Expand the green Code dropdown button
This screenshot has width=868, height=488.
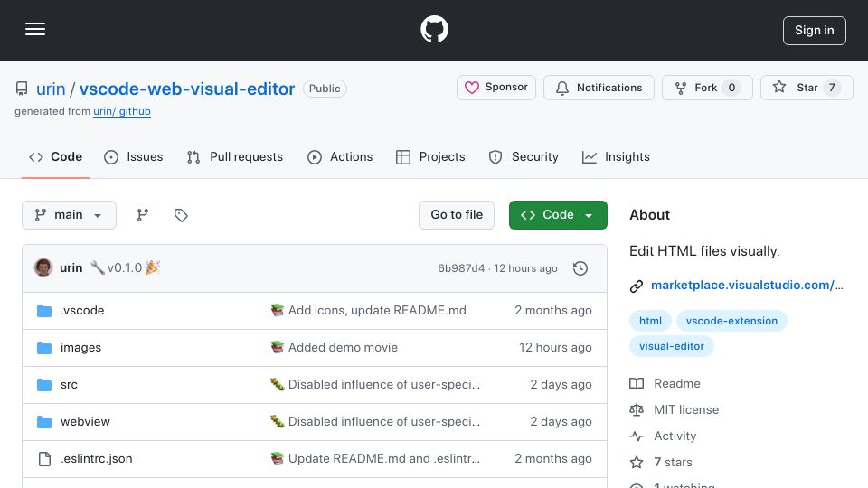click(x=558, y=215)
